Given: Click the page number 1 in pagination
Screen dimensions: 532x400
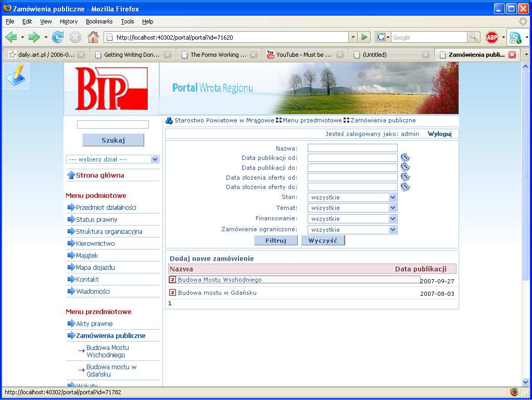Looking at the screenshot, I should tap(170, 303).
